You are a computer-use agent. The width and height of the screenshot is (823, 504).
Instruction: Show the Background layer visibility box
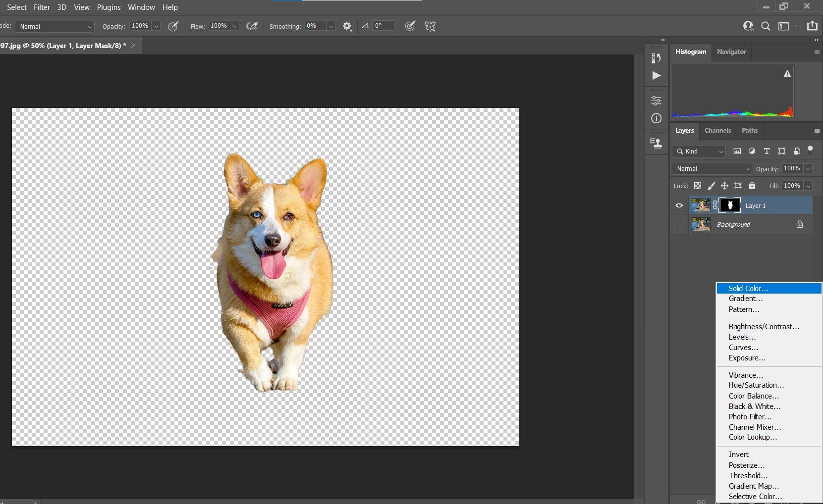point(679,225)
